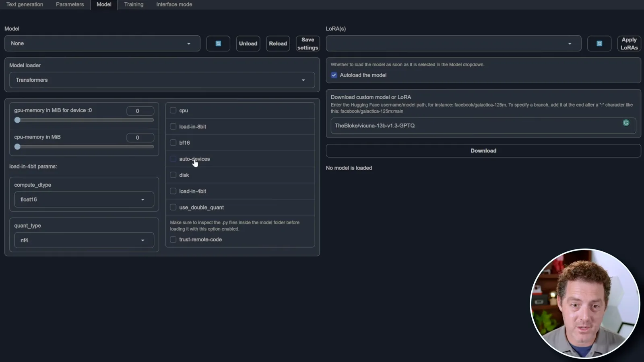The height and width of the screenshot is (362, 644).
Task: Click 'Download custom model or LoRA' heading
Action: (x=371, y=97)
